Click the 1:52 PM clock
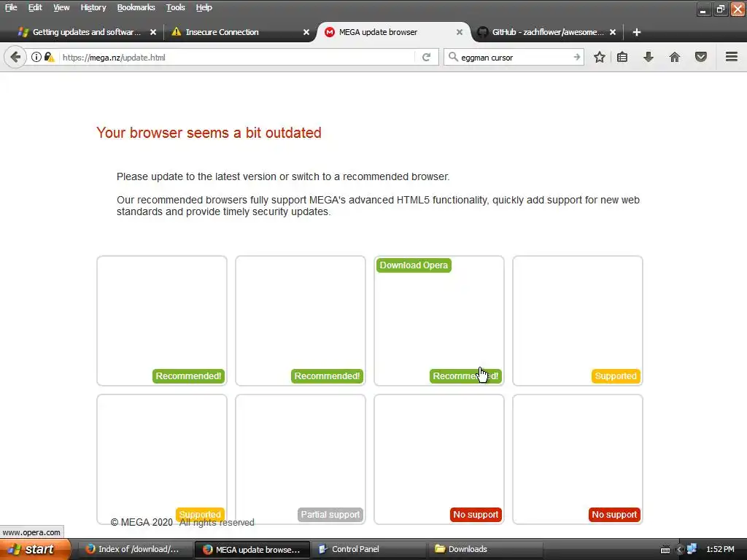The width and height of the screenshot is (747, 560). click(720, 549)
